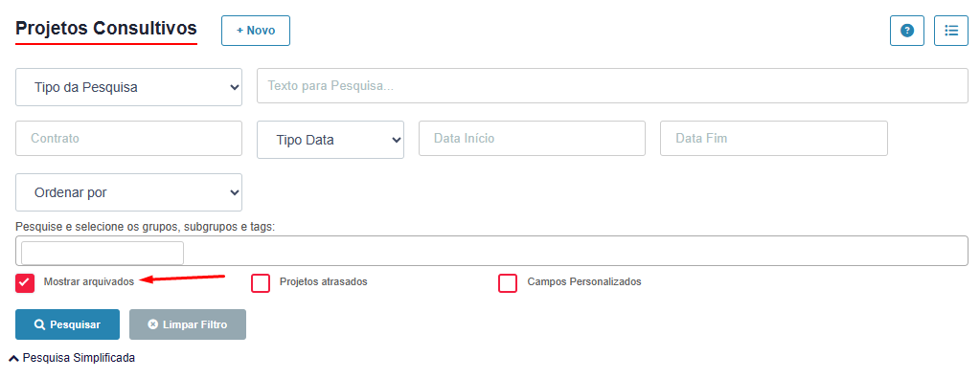Click the magnifier icon on Pesquisar
The height and width of the screenshot is (379, 980).
[x=39, y=324]
